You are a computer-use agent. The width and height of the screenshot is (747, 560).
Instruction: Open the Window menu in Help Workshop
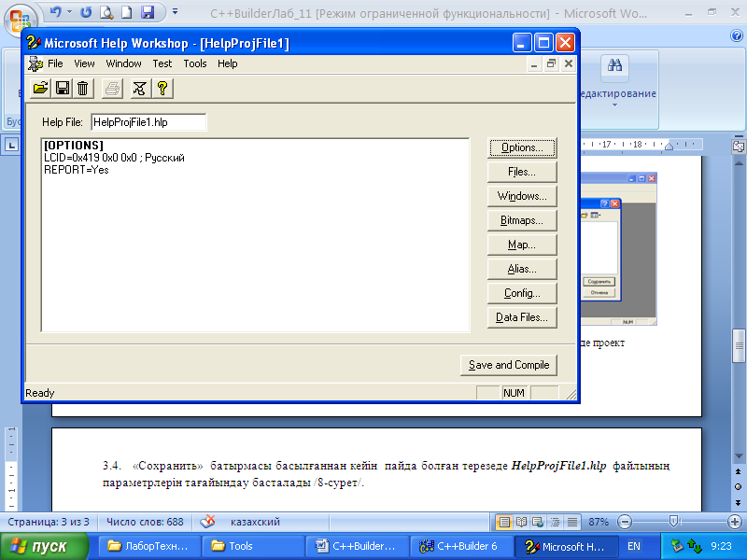[x=123, y=63]
